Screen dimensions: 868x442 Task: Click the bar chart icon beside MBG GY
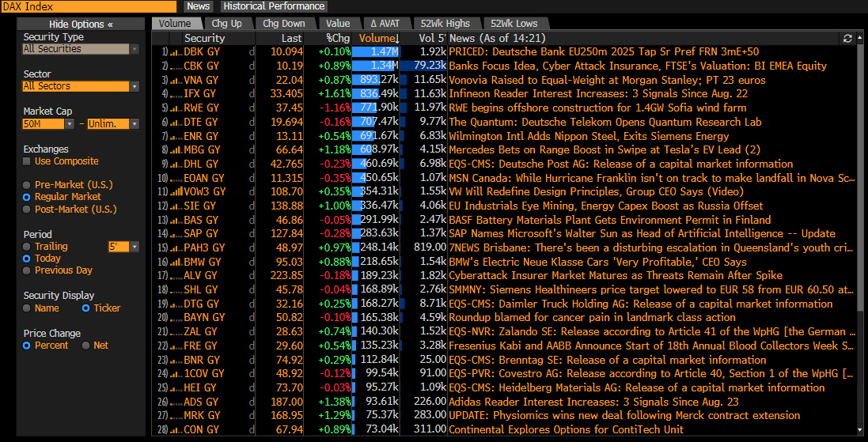click(x=176, y=150)
